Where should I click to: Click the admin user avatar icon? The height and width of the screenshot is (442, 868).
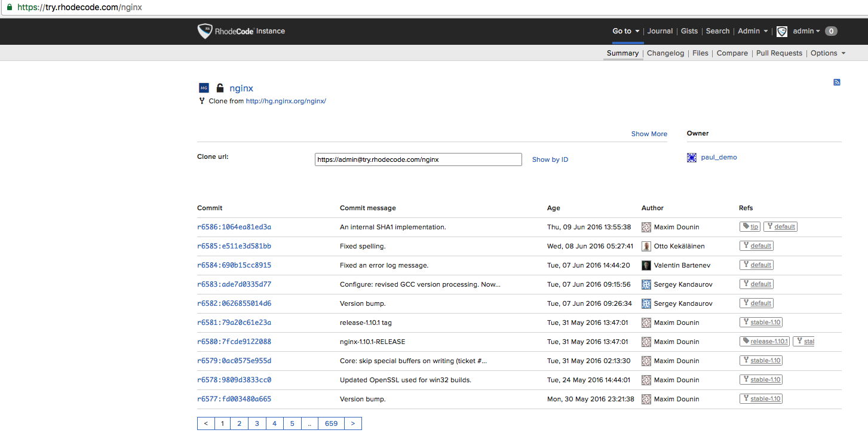coord(782,32)
